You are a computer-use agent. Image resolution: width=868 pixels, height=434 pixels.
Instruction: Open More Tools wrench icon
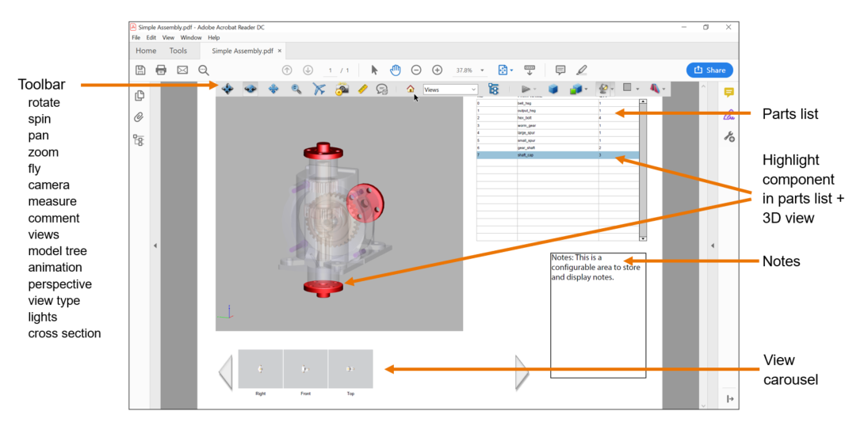click(x=729, y=137)
